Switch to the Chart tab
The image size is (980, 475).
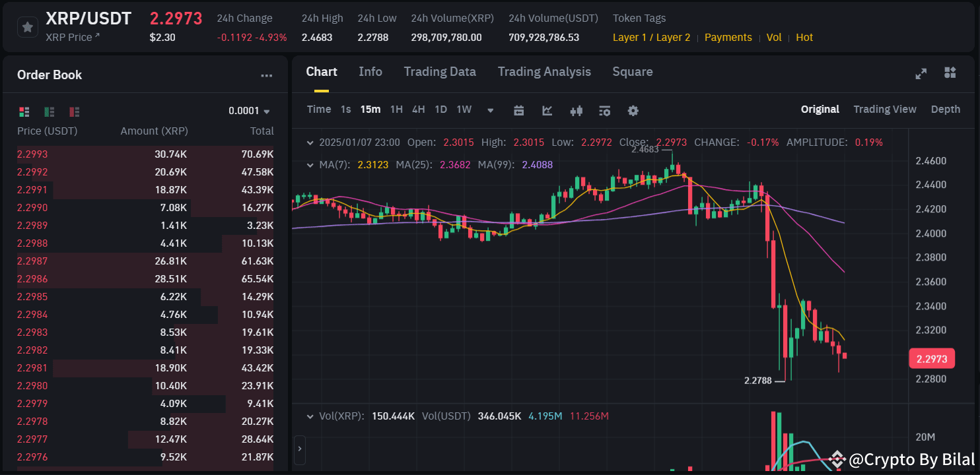coord(322,72)
